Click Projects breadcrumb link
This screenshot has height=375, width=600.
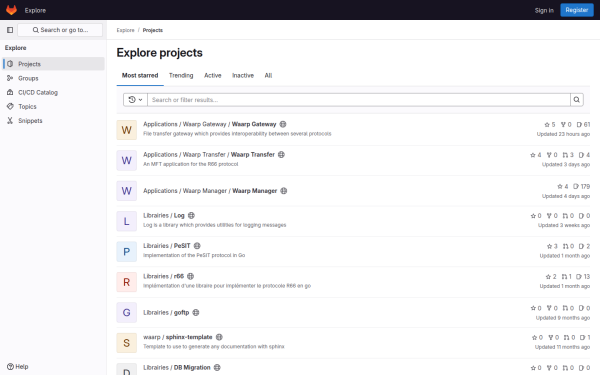click(153, 30)
